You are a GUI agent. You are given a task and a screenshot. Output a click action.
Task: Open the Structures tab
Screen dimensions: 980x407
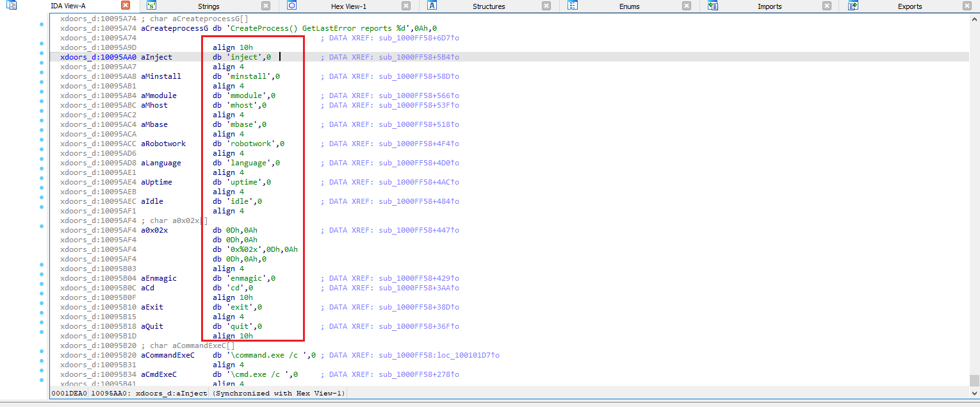489,6
